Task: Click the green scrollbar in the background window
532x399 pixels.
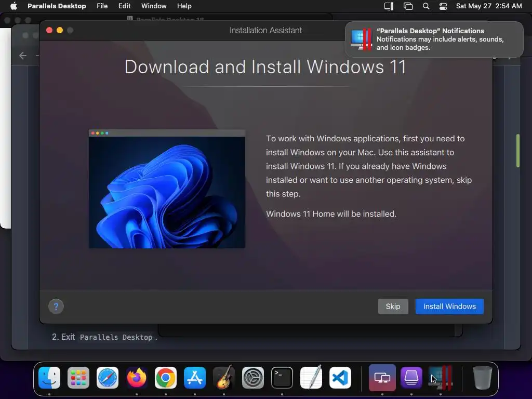Action: (518, 151)
